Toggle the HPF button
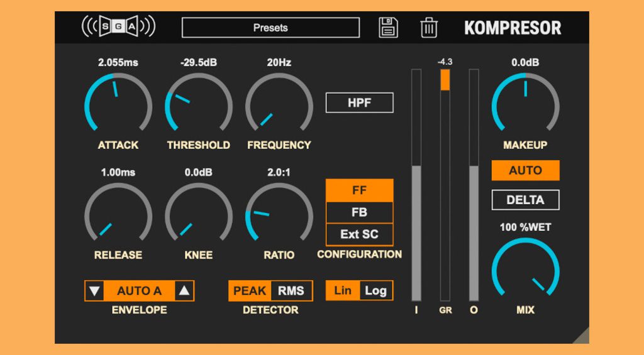This screenshot has width=644, height=355. pyautogui.click(x=359, y=102)
